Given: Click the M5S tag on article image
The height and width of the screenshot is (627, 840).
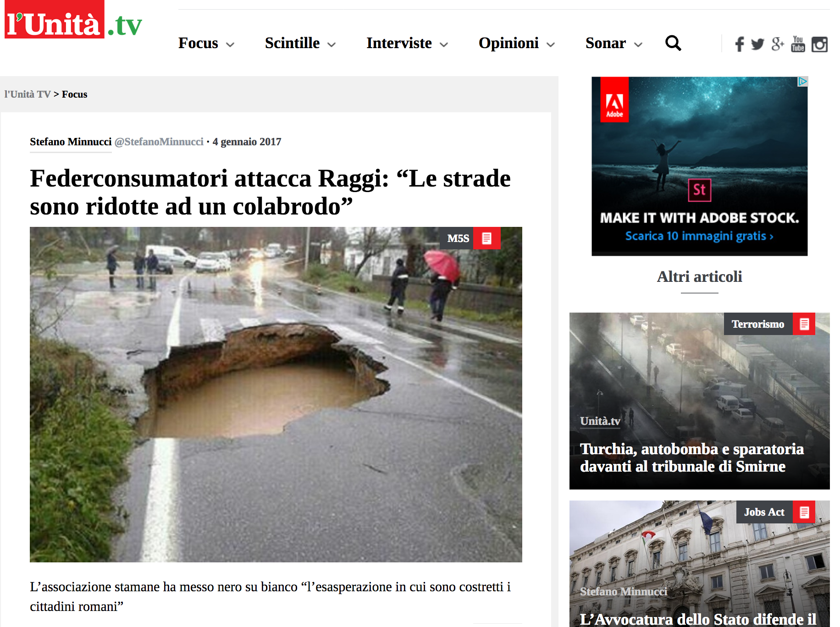Looking at the screenshot, I should pyautogui.click(x=457, y=238).
